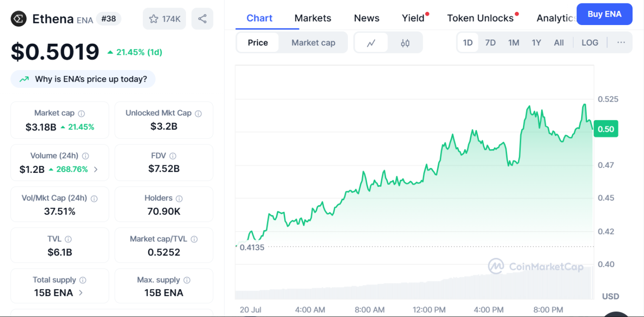Open the News tab

(x=367, y=18)
